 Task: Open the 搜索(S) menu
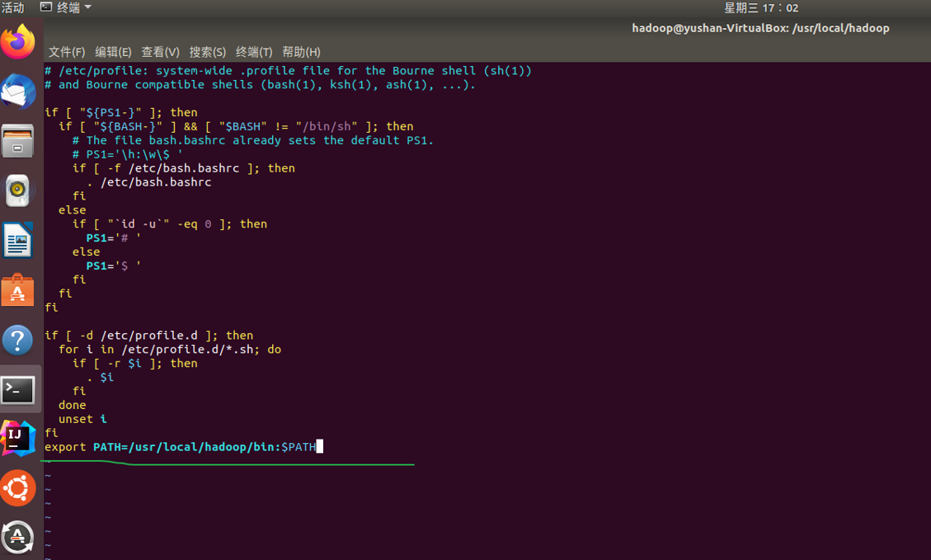click(207, 52)
